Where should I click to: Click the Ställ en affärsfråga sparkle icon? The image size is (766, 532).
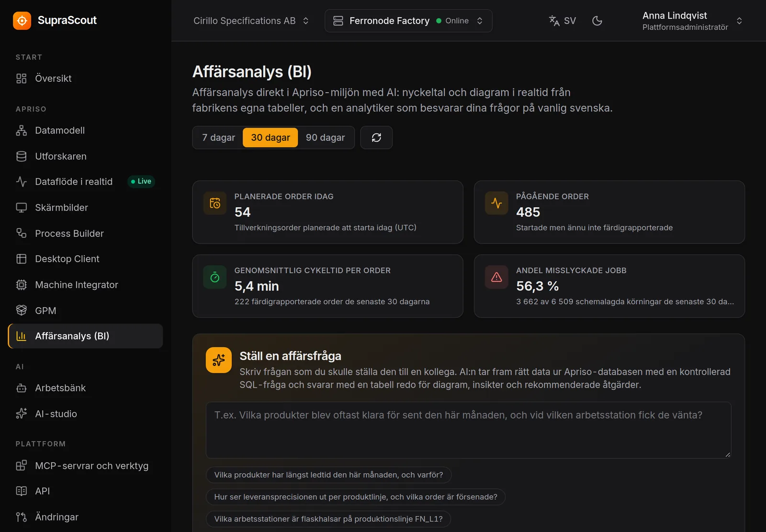coord(219,360)
